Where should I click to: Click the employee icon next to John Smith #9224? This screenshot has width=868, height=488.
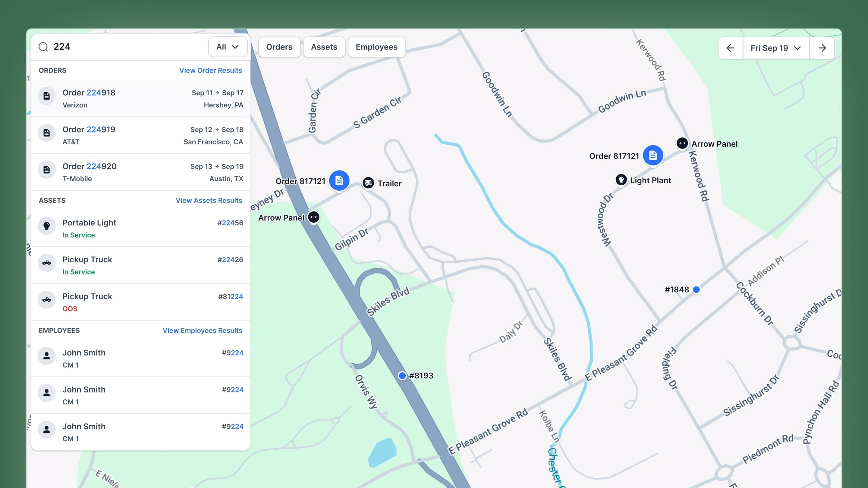[46, 356]
